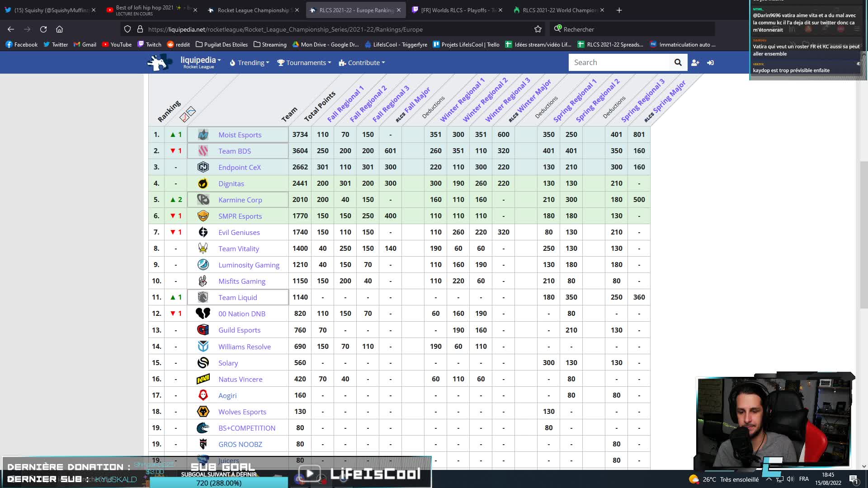This screenshot has width=868, height=488.
Task: Bookmark this page with the star icon
Action: [x=538, y=29]
